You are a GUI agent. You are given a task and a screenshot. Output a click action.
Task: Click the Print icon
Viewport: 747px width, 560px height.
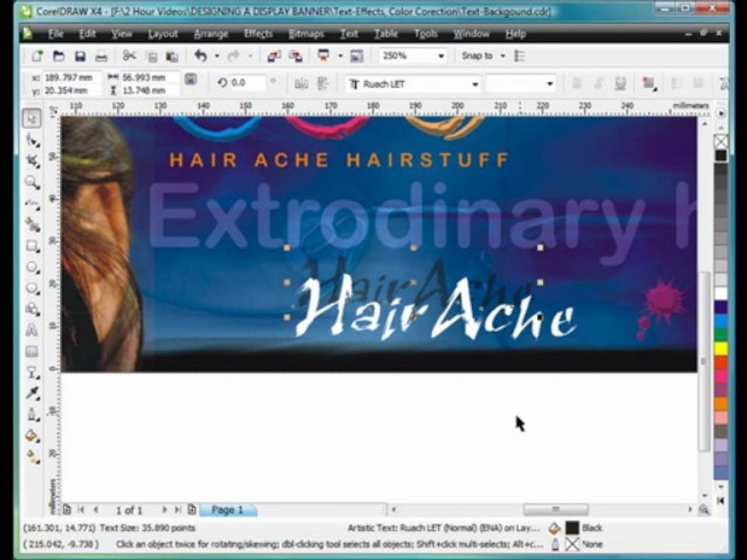(x=101, y=56)
